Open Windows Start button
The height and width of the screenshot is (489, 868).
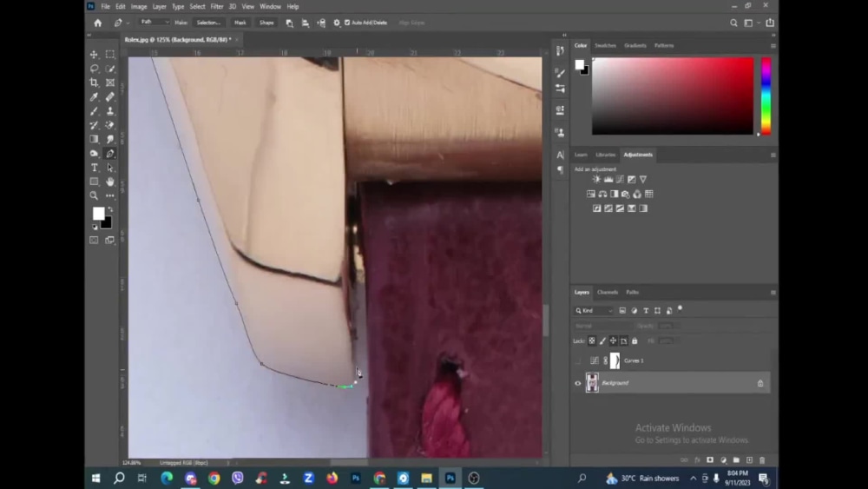(95, 478)
